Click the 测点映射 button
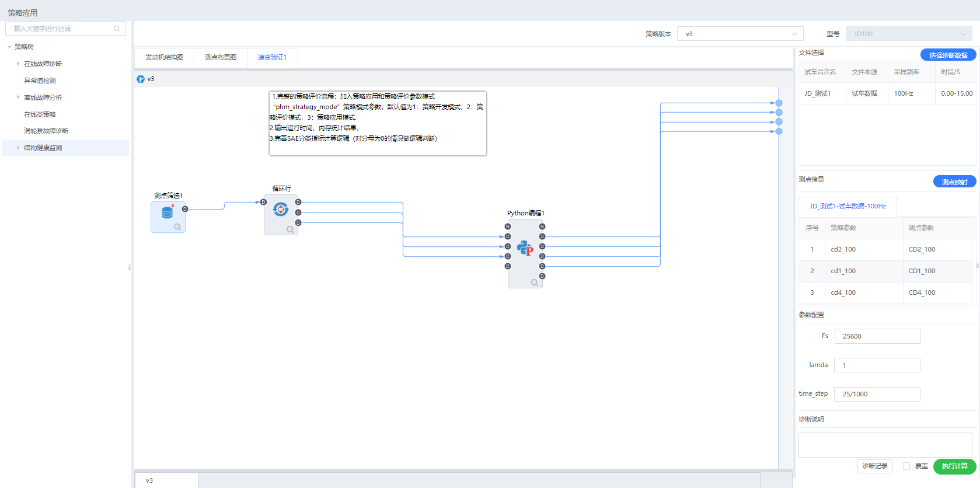The width and height of the screenshot is (980, 488). 954,182
